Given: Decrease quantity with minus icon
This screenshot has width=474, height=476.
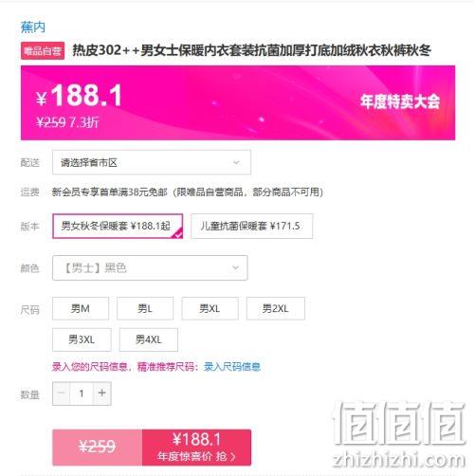Looking at the screenshot, I should pos(62,394).
